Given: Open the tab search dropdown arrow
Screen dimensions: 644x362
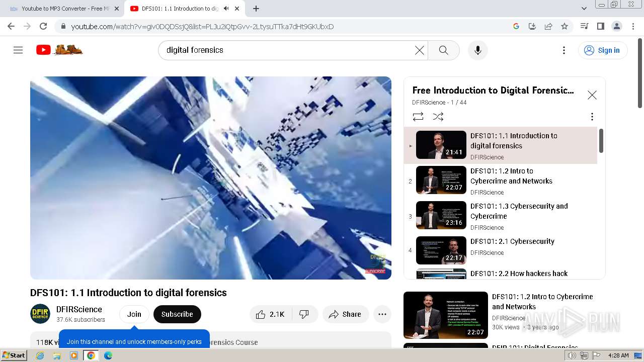Looking at the screenshot, I should [584, 9].
